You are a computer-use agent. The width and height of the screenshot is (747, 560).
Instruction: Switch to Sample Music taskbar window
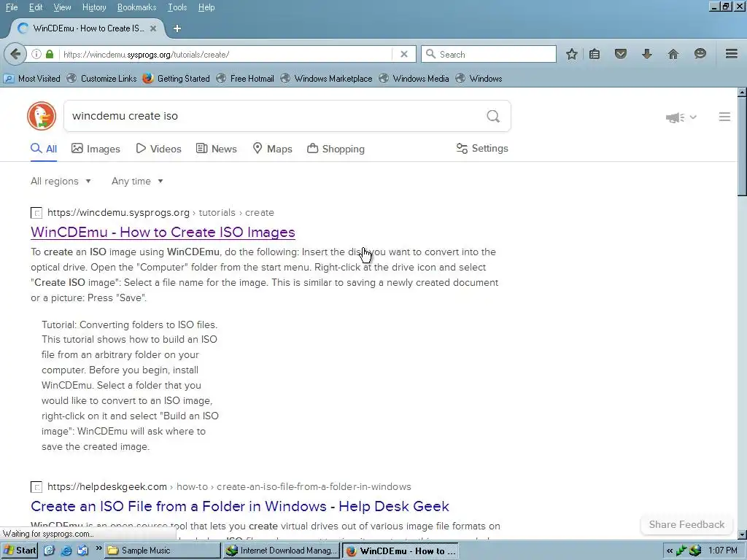[163, 551]
